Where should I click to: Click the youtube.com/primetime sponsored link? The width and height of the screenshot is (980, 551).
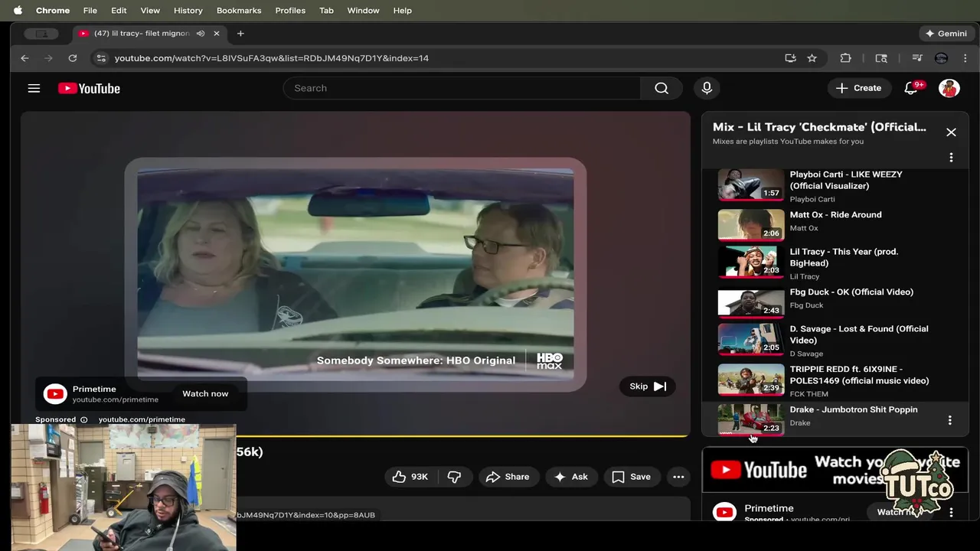coord(142,419)
